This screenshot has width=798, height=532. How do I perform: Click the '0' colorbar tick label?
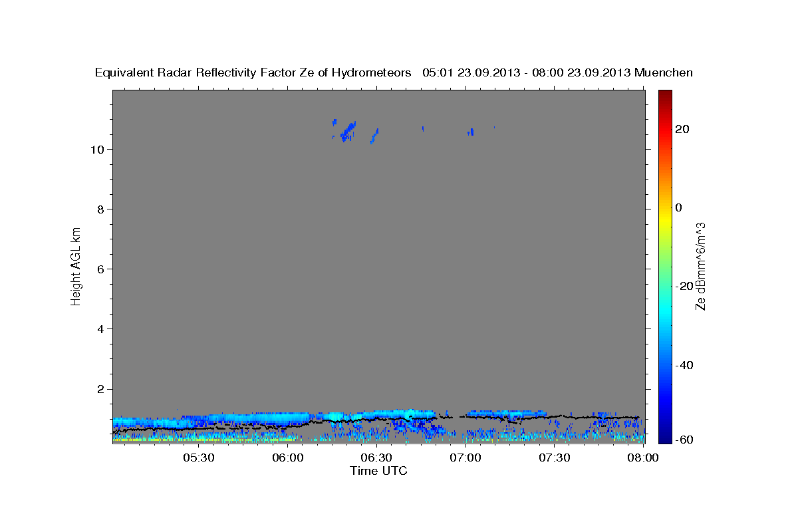point(678,207)
